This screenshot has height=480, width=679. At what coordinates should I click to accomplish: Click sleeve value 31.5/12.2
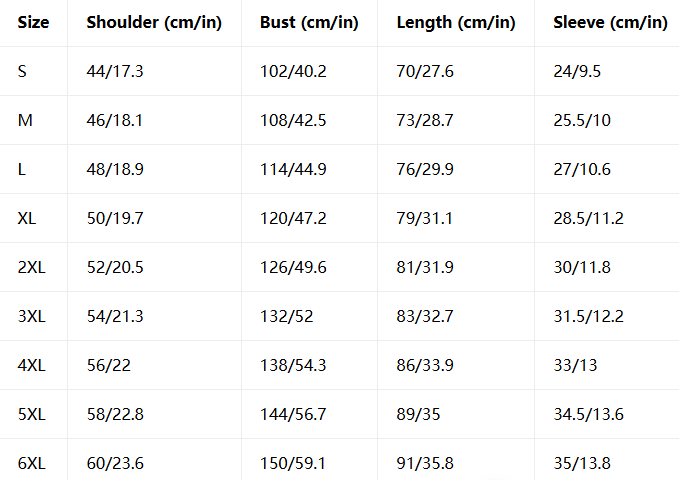(588, 316)
